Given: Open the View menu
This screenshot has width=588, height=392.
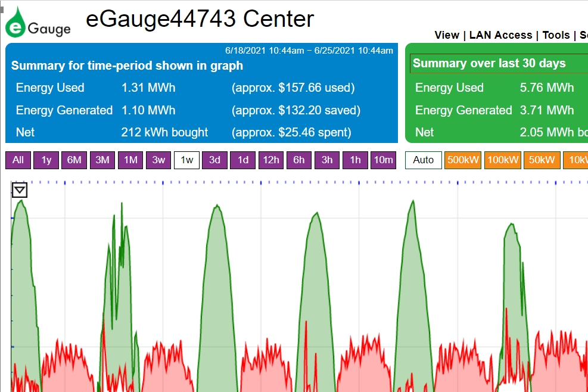Looking at the screenshot, I should (x=447, y=35).
